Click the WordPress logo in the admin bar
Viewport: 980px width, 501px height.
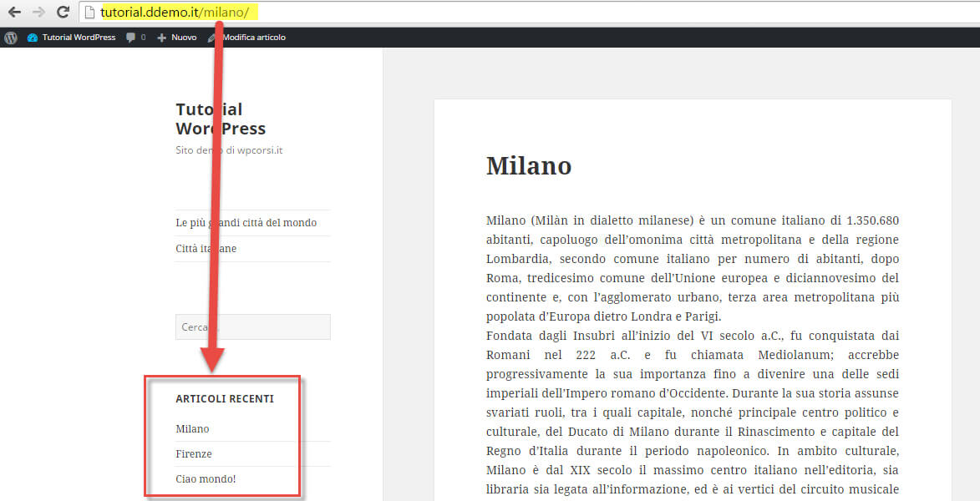click(x=10, y=37)
